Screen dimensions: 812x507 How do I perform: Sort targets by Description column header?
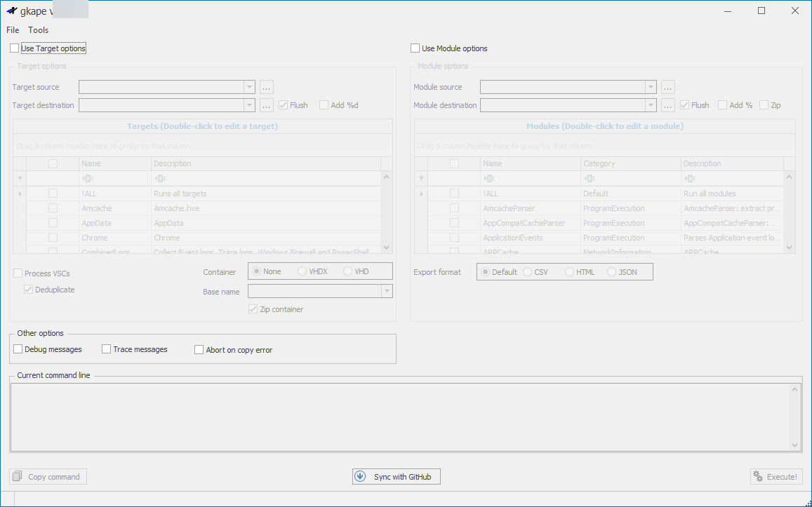[266, 163]
